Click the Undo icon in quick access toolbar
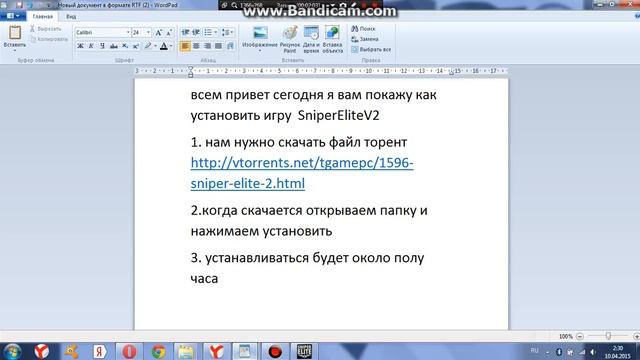 click(x=30, y=5)
